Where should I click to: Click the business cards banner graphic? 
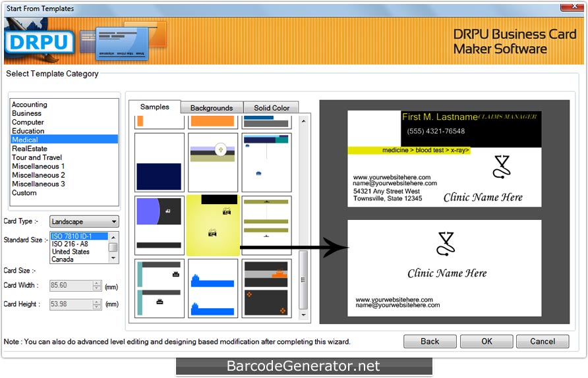pyautogui.click(x=123, y=41)
